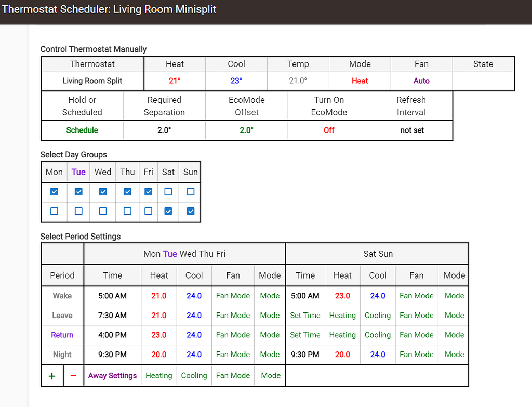The height and width of the screenshot is (407, 532).
Task: Click Cooling for the Sat-Sun Return period
Action: [x=378, y=335]
